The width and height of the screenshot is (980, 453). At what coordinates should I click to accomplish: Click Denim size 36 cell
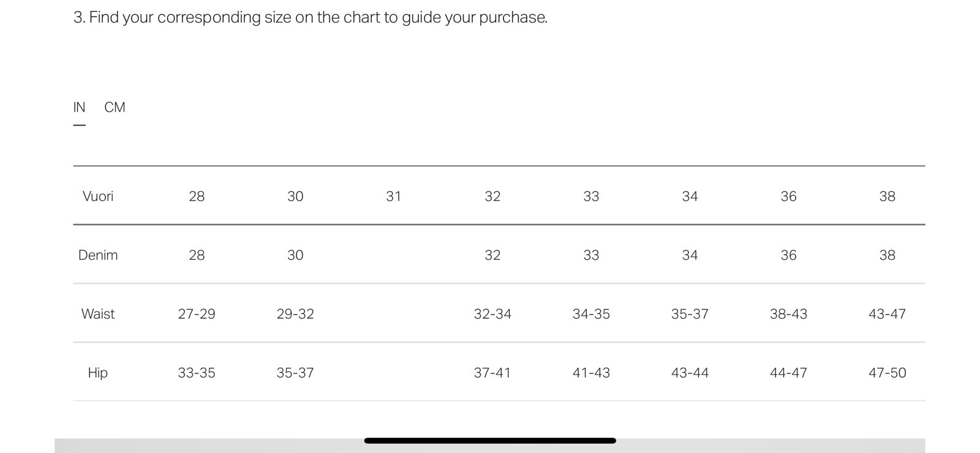[789, 255]
